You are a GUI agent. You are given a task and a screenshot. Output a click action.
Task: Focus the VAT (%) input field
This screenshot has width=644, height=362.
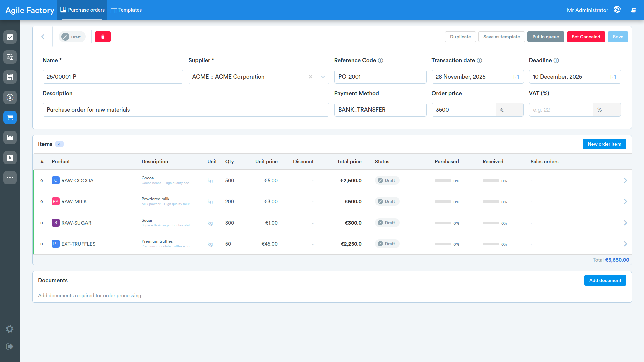click(x=561, y=110)
